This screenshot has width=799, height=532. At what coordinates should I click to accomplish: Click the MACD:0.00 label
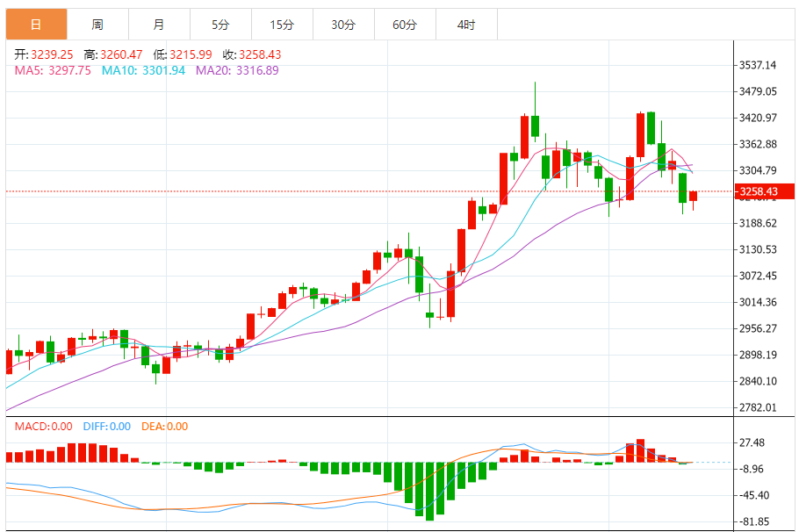click(x=43, y=427)
